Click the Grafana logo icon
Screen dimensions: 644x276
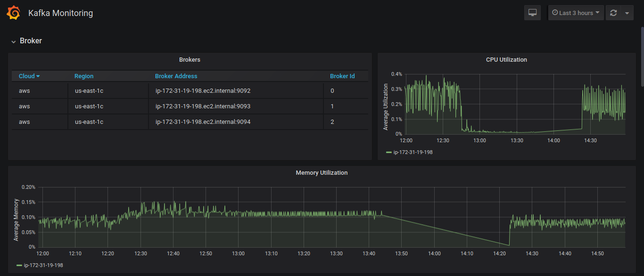(14, 13)
